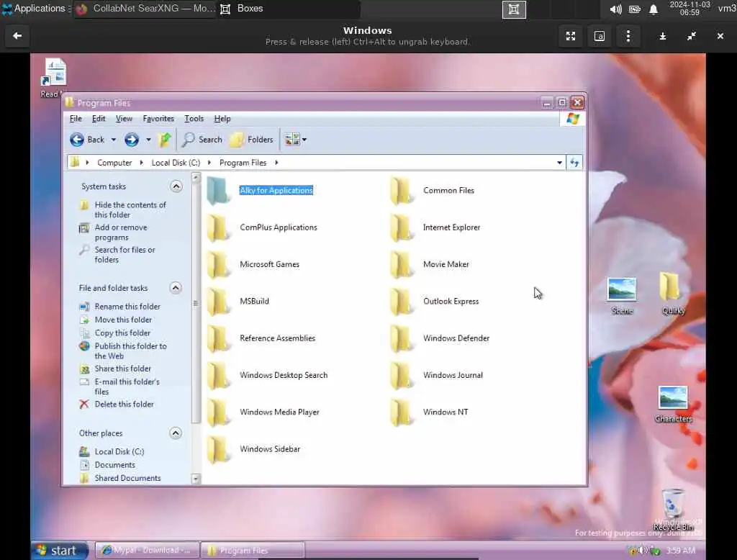Click Hide the contents of this folder
Screen dimensions: 737x560
(130, 209)
